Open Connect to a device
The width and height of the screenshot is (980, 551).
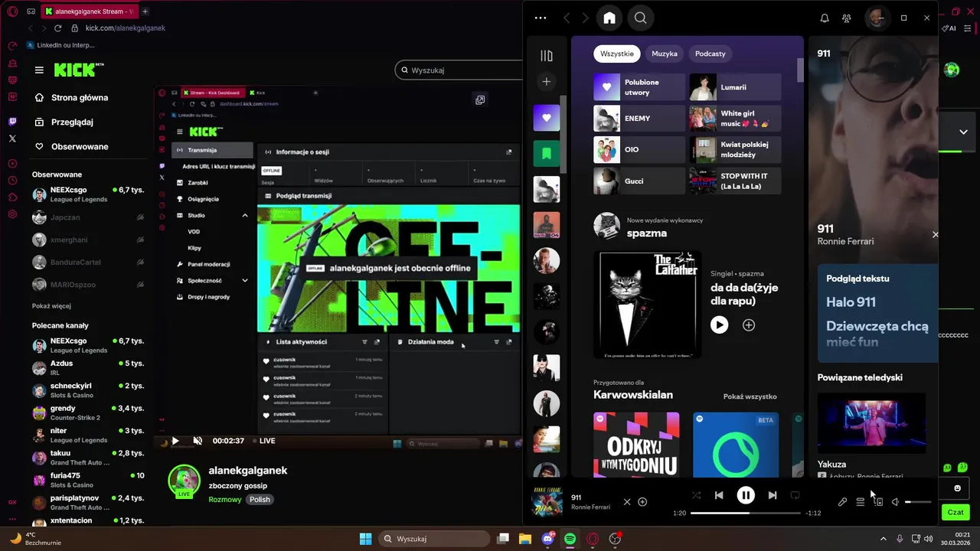(x=878, y=502)
